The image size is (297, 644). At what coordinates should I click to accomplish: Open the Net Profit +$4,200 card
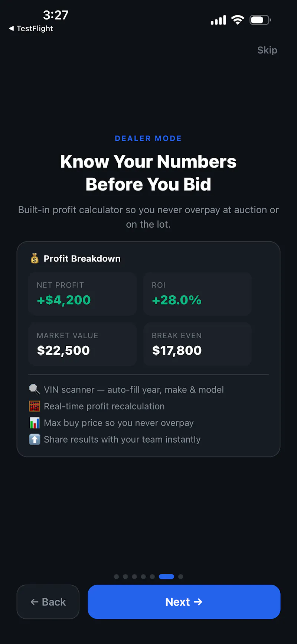tap(82, 294)
